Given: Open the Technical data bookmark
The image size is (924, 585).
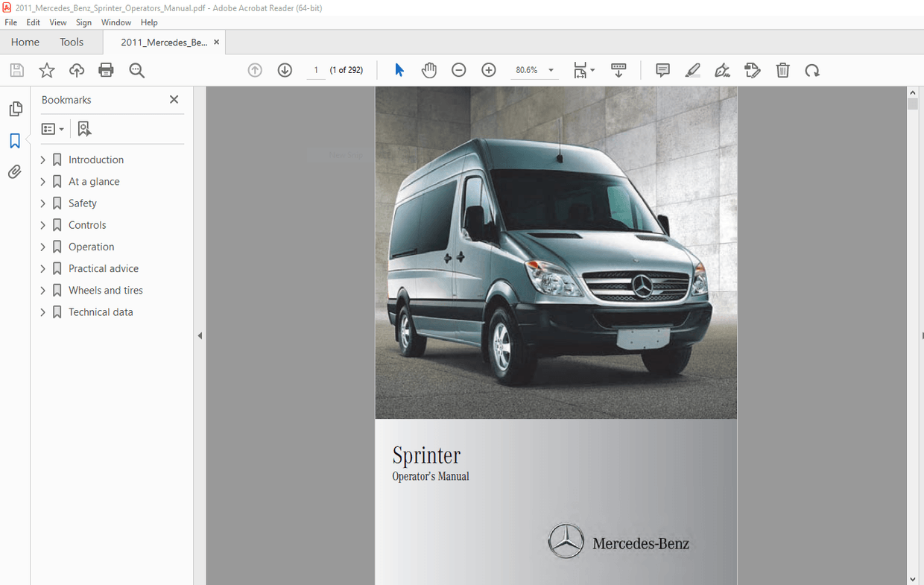Looking at the screenshot, I should point(101,312).
